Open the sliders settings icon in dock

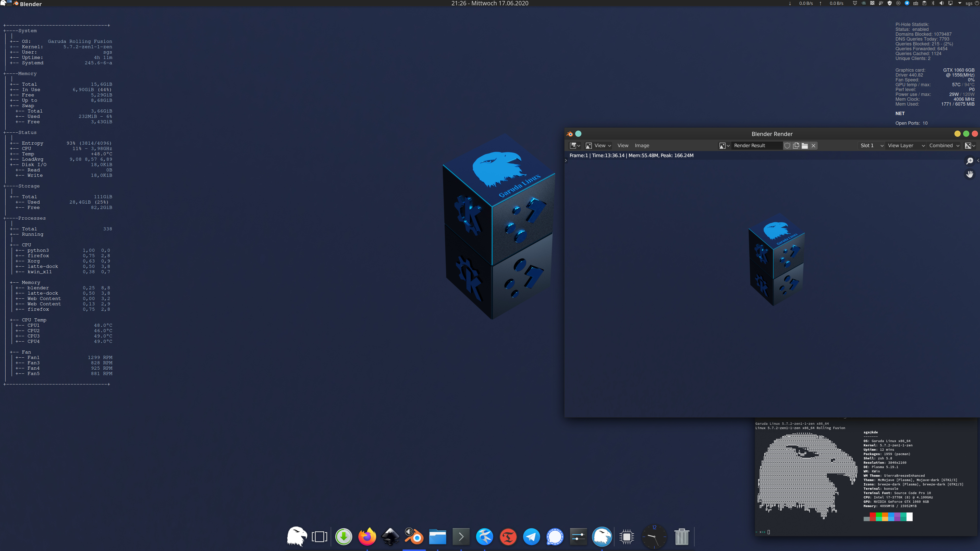578,536
